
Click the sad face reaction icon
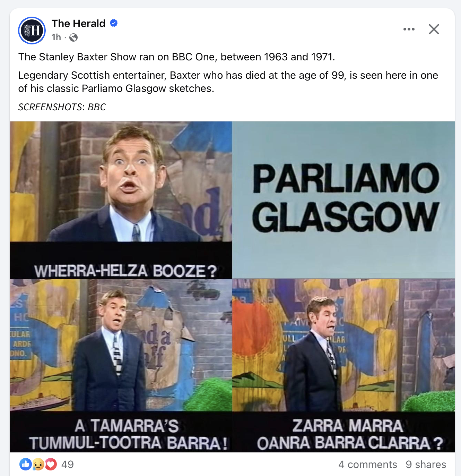(38, 464)
